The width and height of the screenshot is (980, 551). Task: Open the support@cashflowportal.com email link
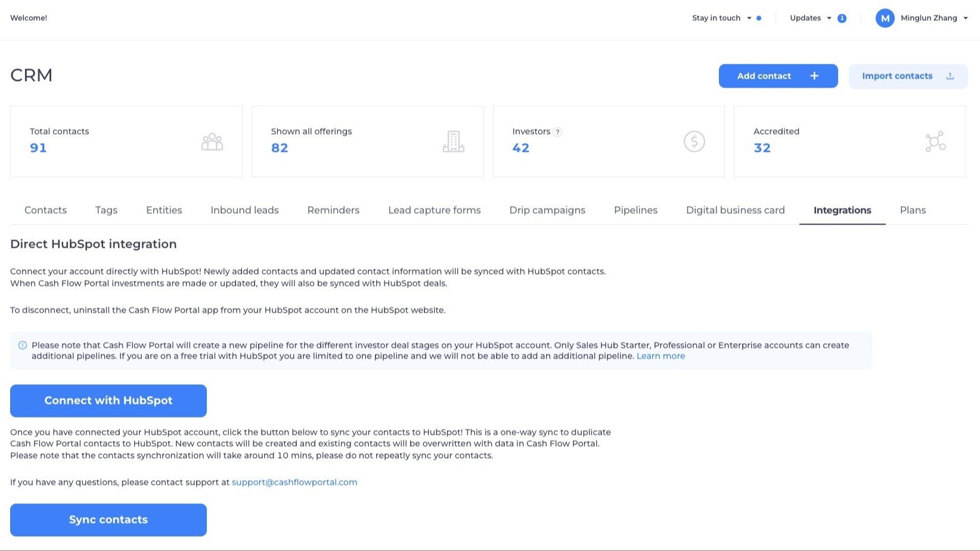[x=294, y=482]
